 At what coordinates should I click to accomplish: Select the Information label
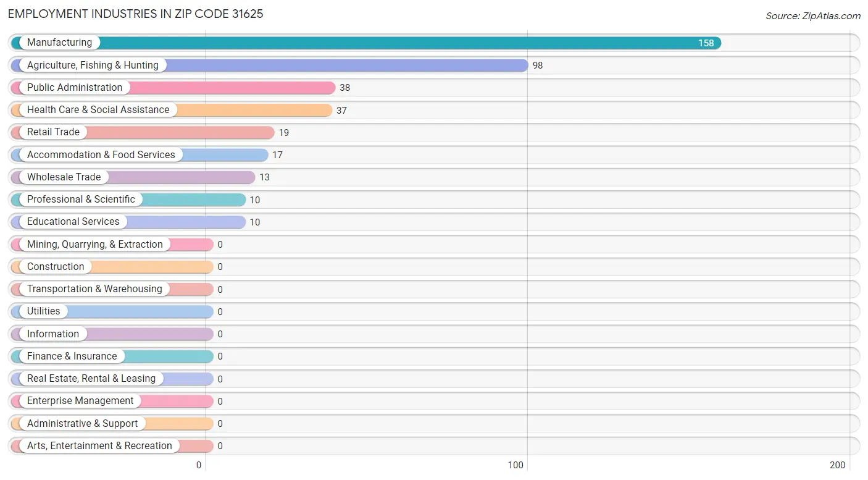53,334
